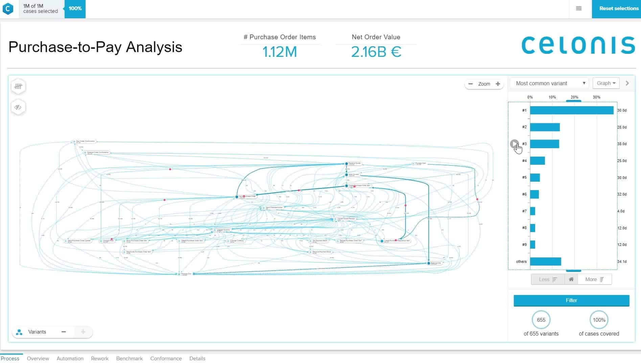Click the Variants nodes icon
641x364 pixels.
click(x=19, y=332)
